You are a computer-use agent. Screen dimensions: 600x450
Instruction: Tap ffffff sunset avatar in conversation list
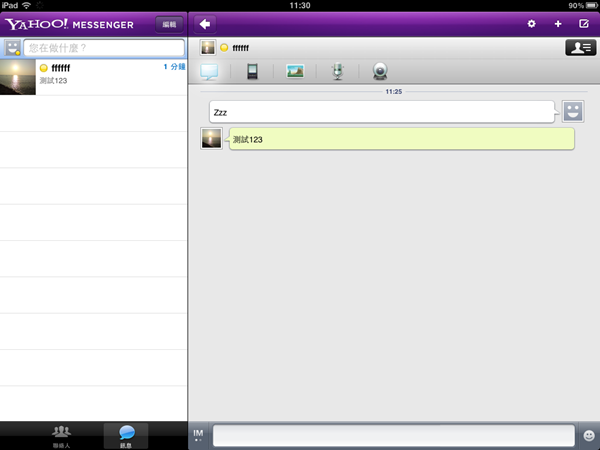pos(18,77)
